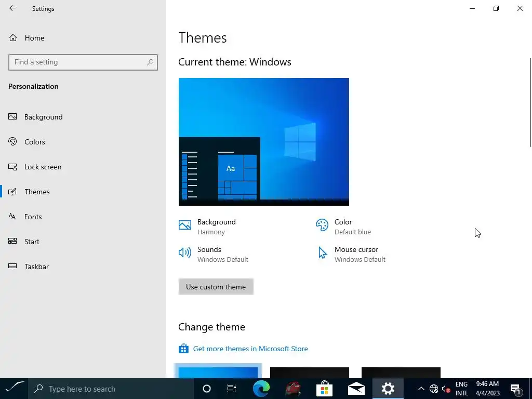Click the magnifier icon in Find a setting
This screenshot has width=532, height=399.
(150, 62)
